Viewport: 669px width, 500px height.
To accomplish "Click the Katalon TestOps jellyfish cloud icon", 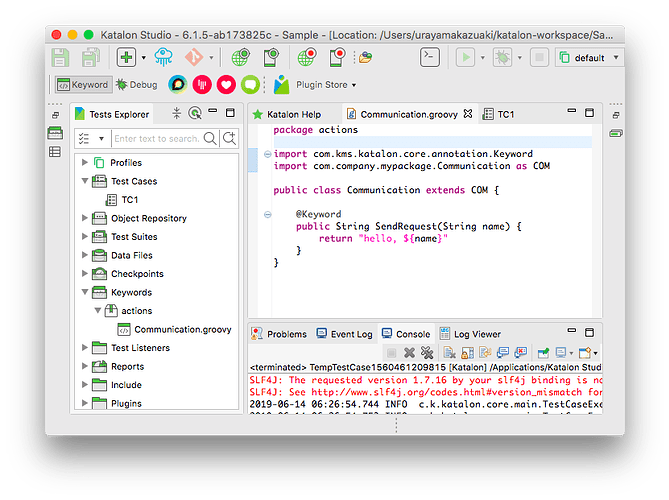I will [x=164, y=57].
